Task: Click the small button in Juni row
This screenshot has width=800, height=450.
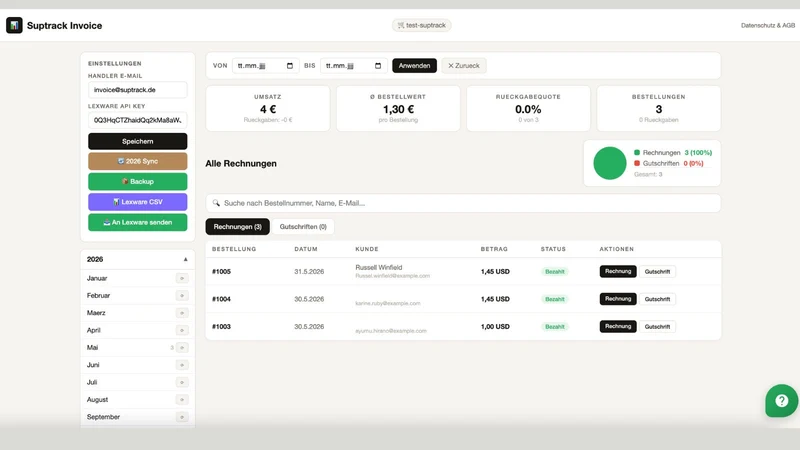Action: click(182, 365)
